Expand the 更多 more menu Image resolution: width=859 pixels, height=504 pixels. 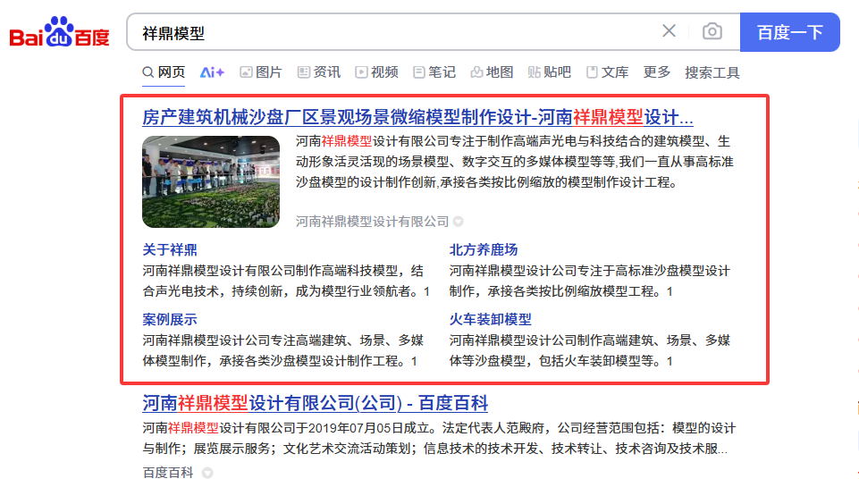coord(657,72)
